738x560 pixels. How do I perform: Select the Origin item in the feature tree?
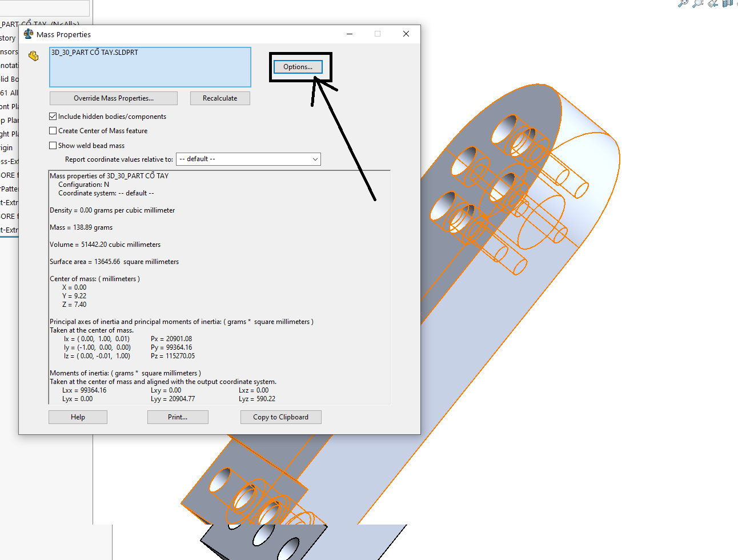tap(7, 147)
